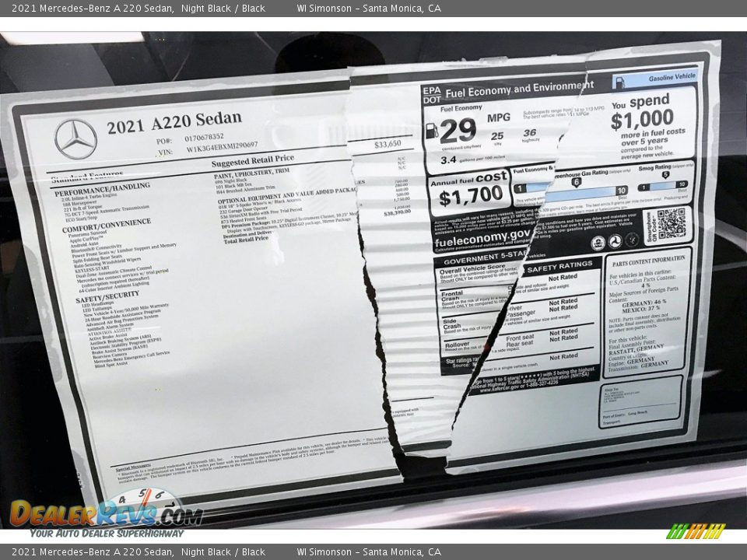
Task: Click the EPA DOT logo block
Action: pos(432,95)
